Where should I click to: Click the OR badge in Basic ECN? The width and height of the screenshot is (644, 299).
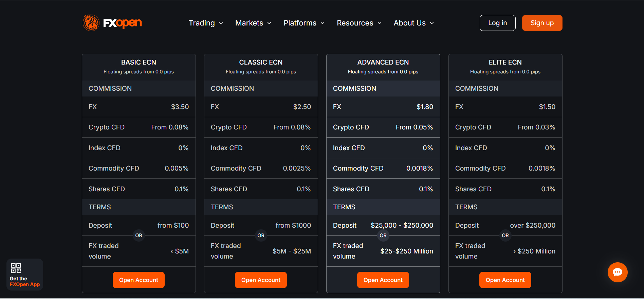(x=139, y=235)
